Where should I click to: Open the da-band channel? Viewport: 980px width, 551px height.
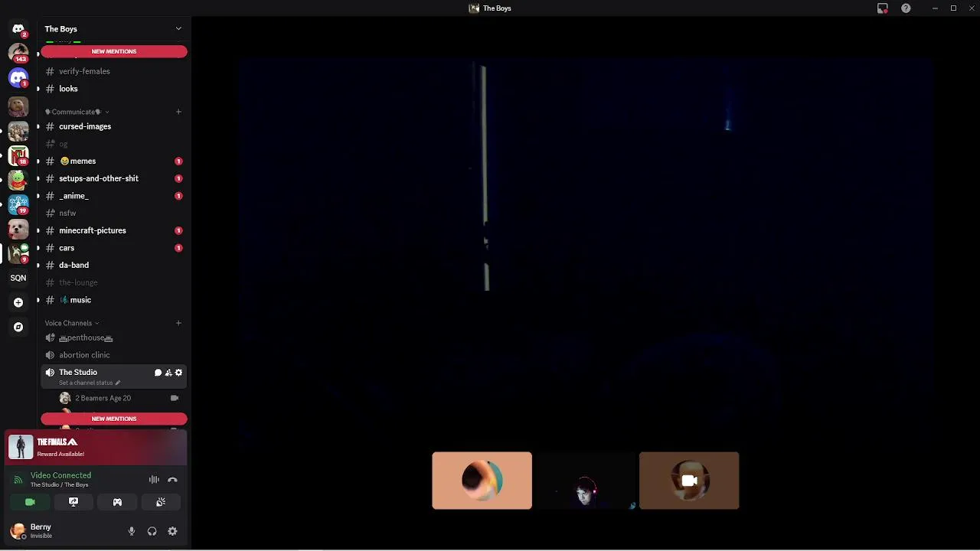point(114,265)
